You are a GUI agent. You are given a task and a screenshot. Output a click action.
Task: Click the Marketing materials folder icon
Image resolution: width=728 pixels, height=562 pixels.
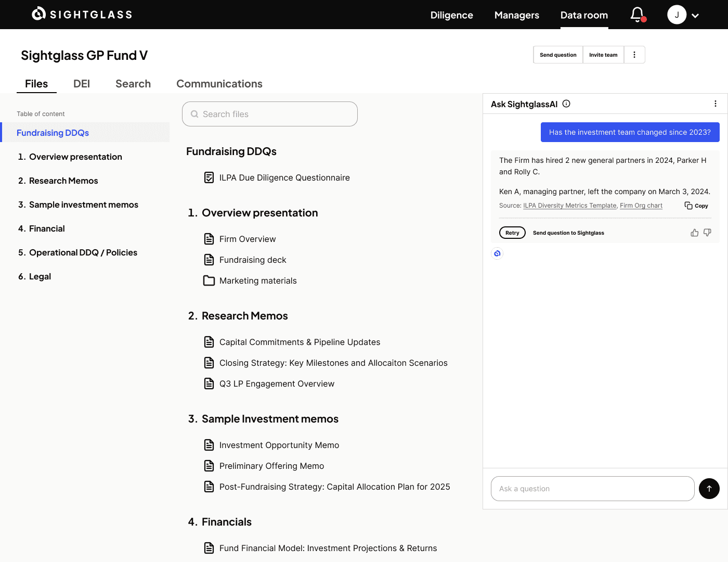[x=209, y=280]
